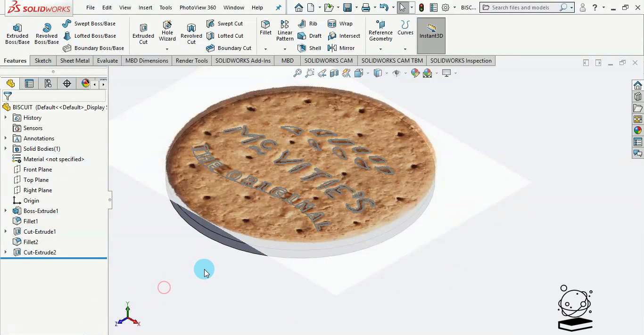Click the Shell feature tool
Image resolution: width=644 pixels, height=335 pixels.
[x=310, y=48]
